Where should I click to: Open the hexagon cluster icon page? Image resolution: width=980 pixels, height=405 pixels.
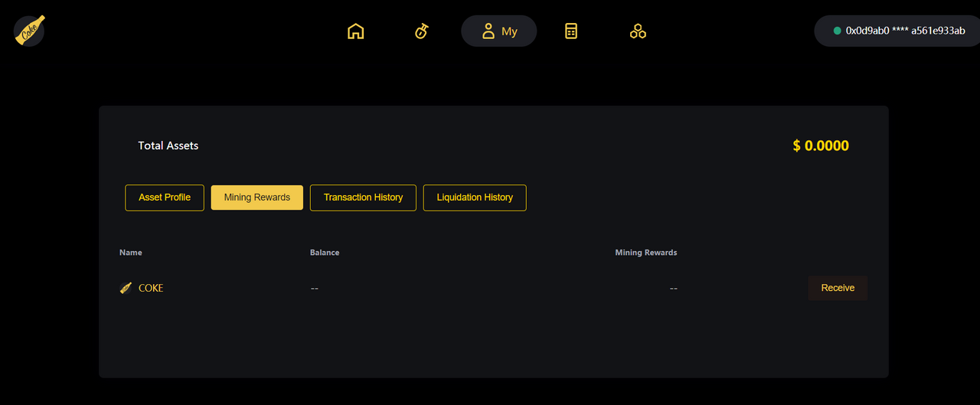pyautogui.click(x=638, y=31)
